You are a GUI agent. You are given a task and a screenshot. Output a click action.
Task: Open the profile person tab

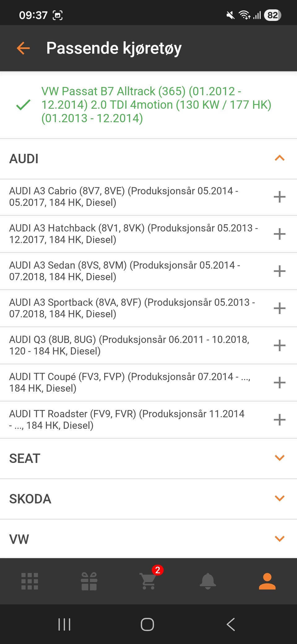(267, 581)
